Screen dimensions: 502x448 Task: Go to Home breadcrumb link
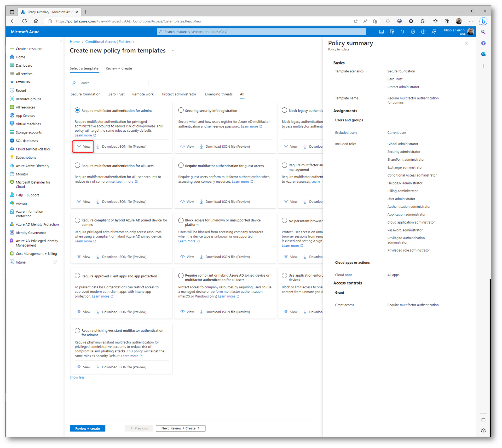pos(75,42)
